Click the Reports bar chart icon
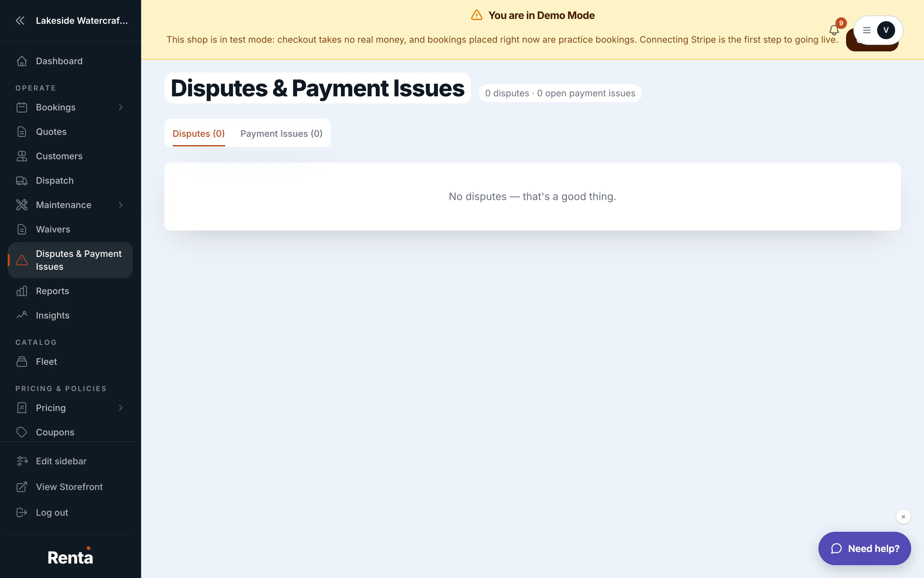Screen dimensions: 924x578 coord(22,291)
